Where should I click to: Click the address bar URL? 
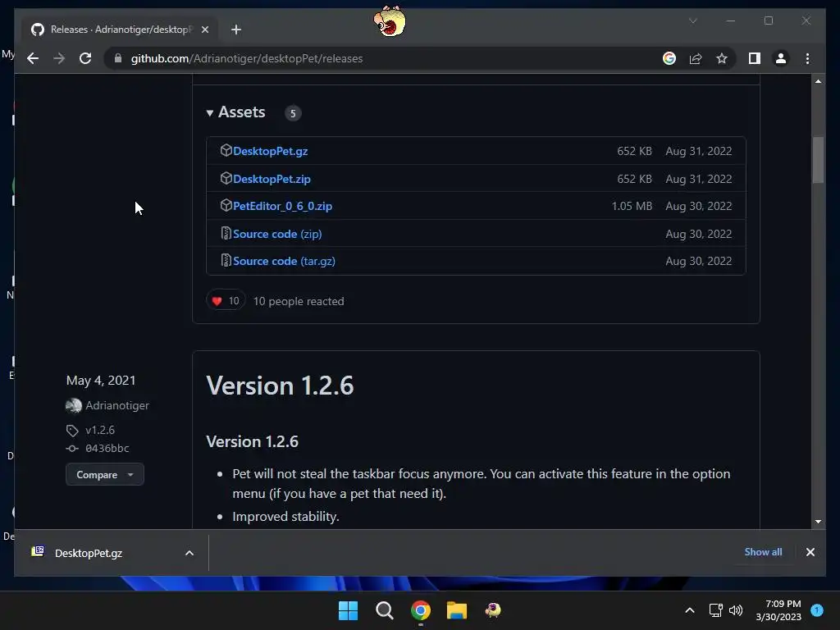point(246,58)
